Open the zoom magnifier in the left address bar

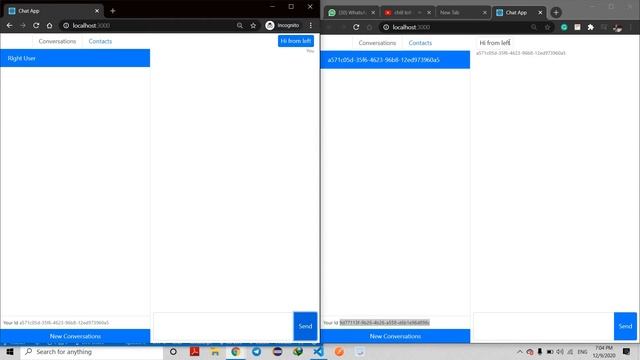(240, 25)
